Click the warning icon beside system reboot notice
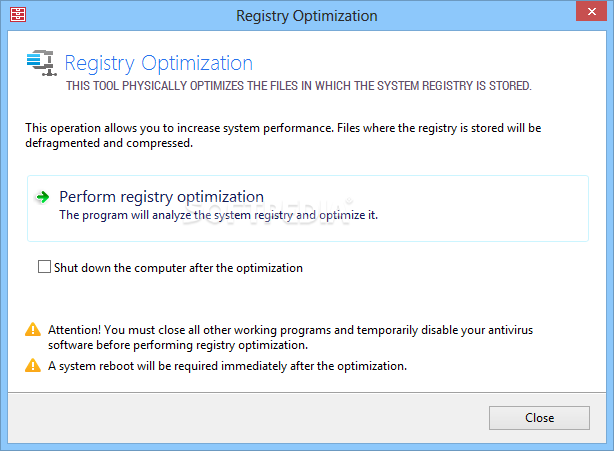Viewport: 614px width, 451px height. (x=34, y=366)
